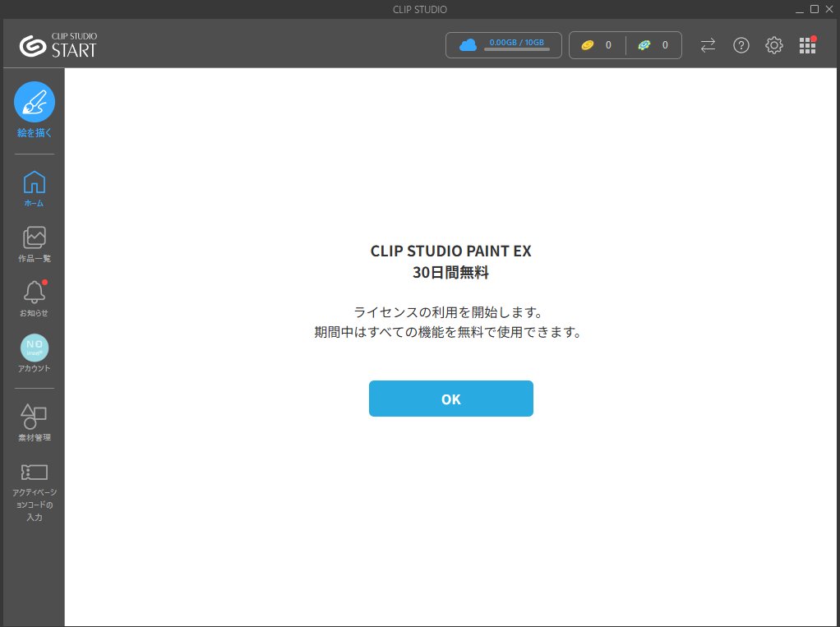Click the Clippy points icon
This screenshot has width=840, height=627.
644,45
